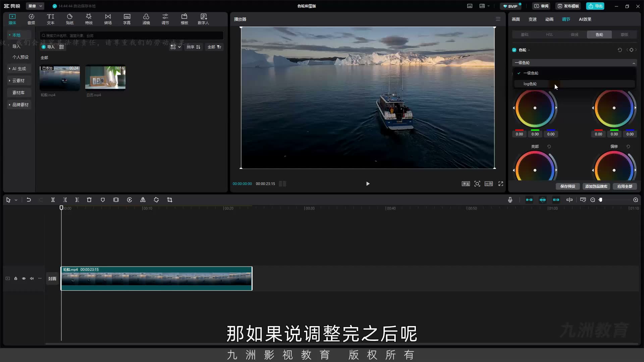Open the 数字人 digital human panel
The width and height of the screenshot is (644, 362).
point(203,19)
